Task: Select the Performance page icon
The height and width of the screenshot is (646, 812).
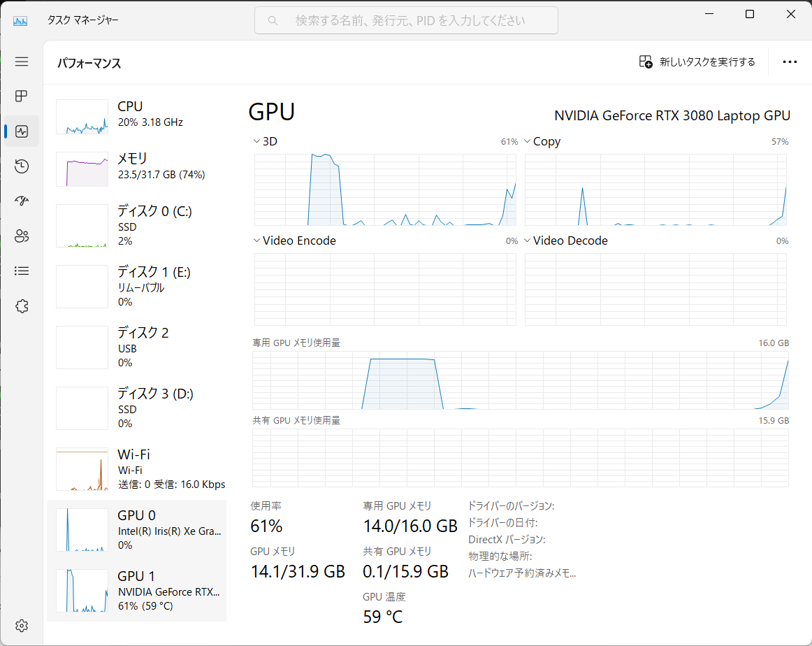Action: (21, 131)
